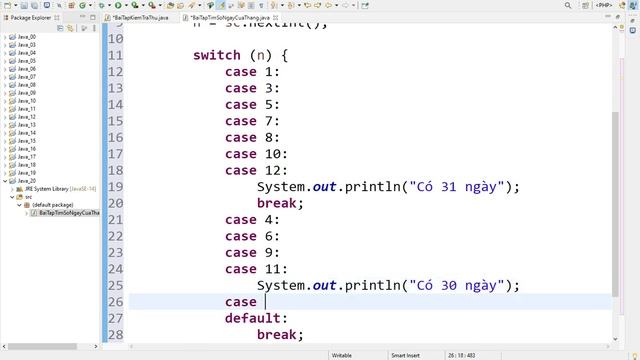Select the Java_15 project

tap(27, 141)
